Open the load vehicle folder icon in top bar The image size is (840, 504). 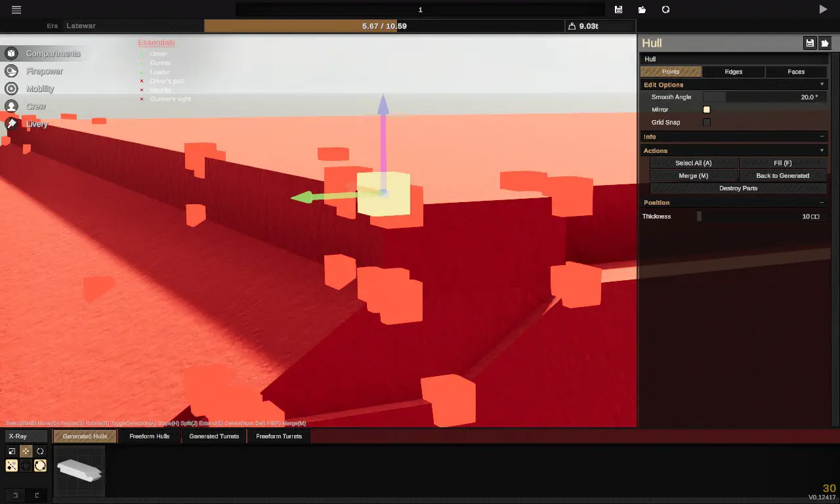pos(642,10)
